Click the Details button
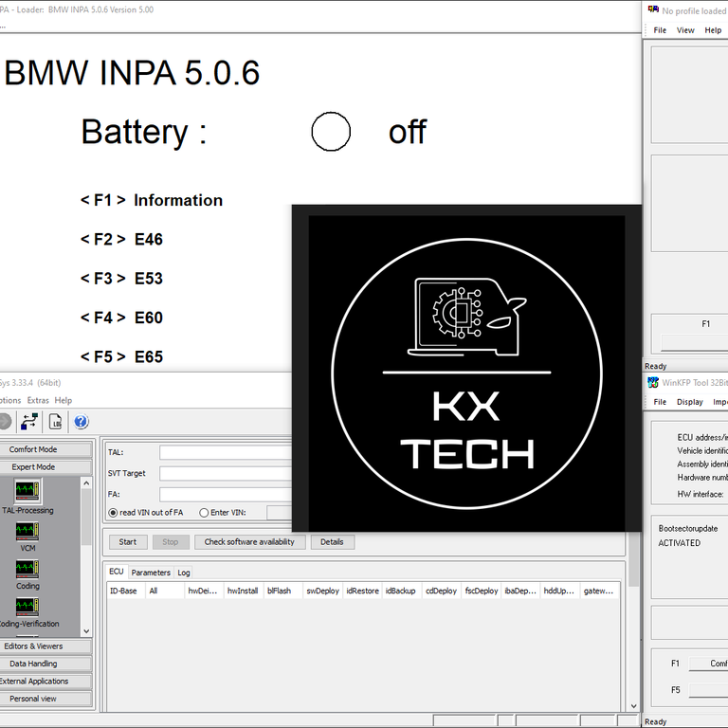728x728 pixels. [332, 542]
